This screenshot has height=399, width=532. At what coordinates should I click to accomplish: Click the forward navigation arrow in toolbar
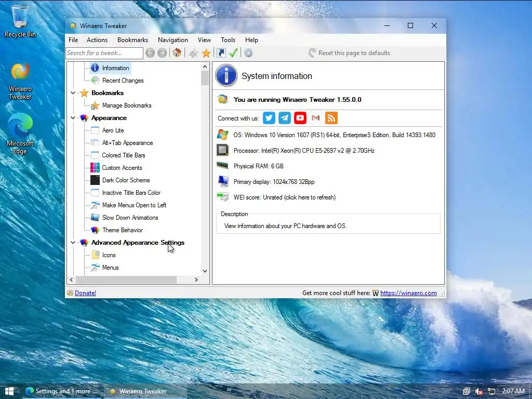pos(162,53)
